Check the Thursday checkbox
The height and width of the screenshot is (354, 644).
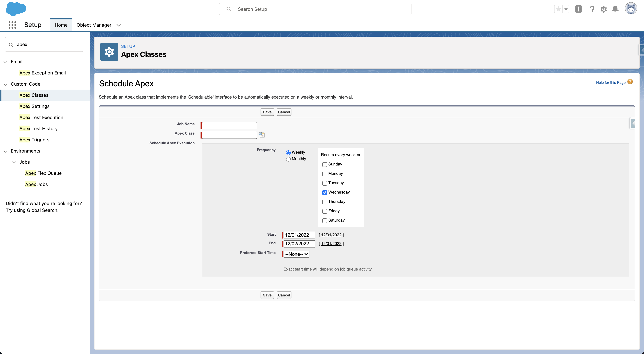click(x=325, y=202)
